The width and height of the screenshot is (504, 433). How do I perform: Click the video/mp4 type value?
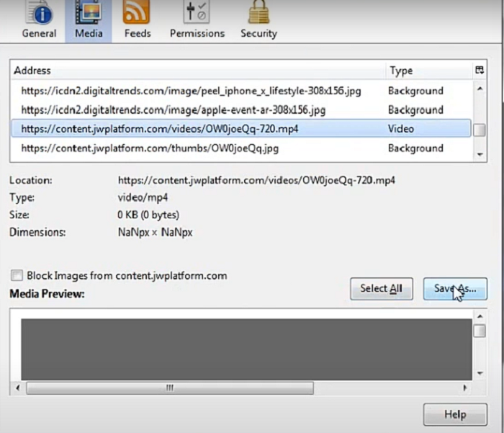pos(143,197)
